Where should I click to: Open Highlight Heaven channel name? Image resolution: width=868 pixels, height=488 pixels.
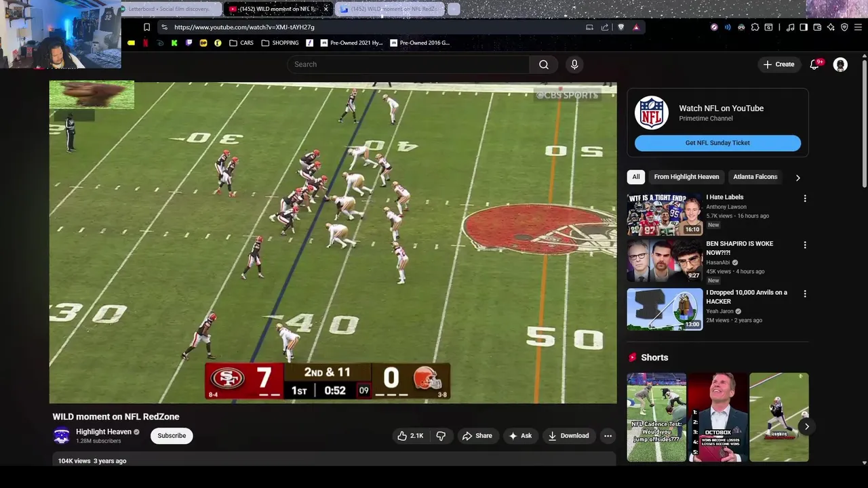pyautogui.click(x=104, y=432)
